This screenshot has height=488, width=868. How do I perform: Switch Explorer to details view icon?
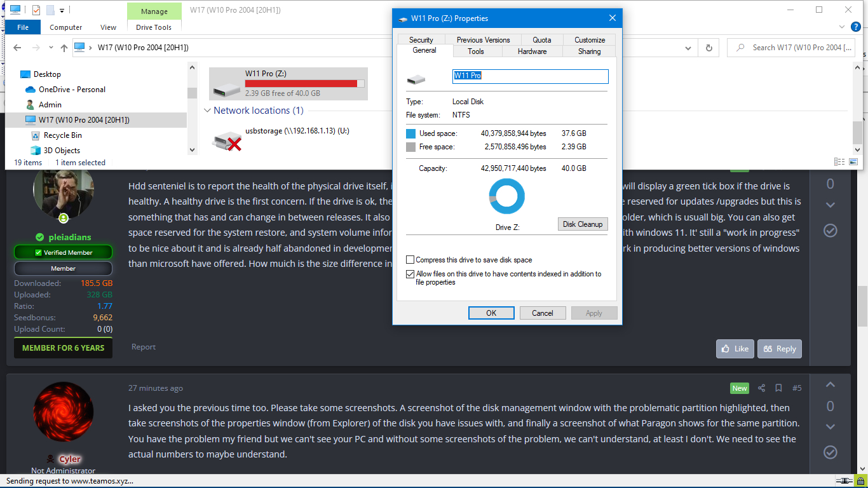(839, 163)
